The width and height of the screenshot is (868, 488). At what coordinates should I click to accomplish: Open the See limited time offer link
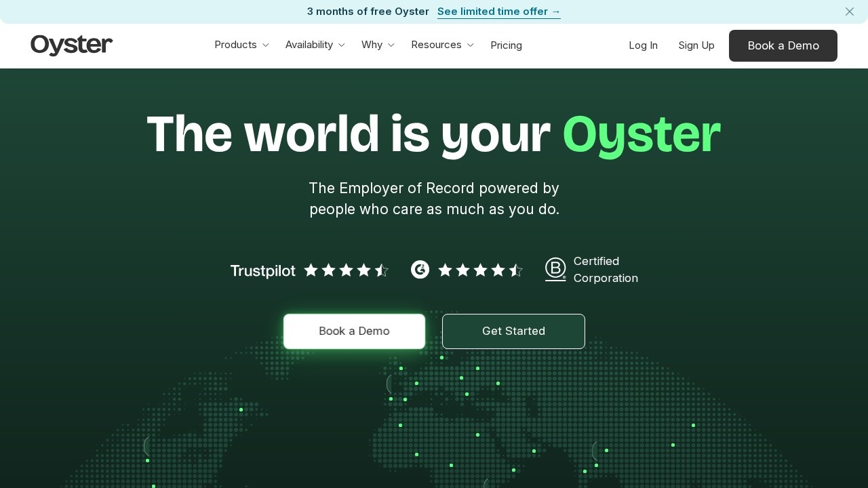499,12
